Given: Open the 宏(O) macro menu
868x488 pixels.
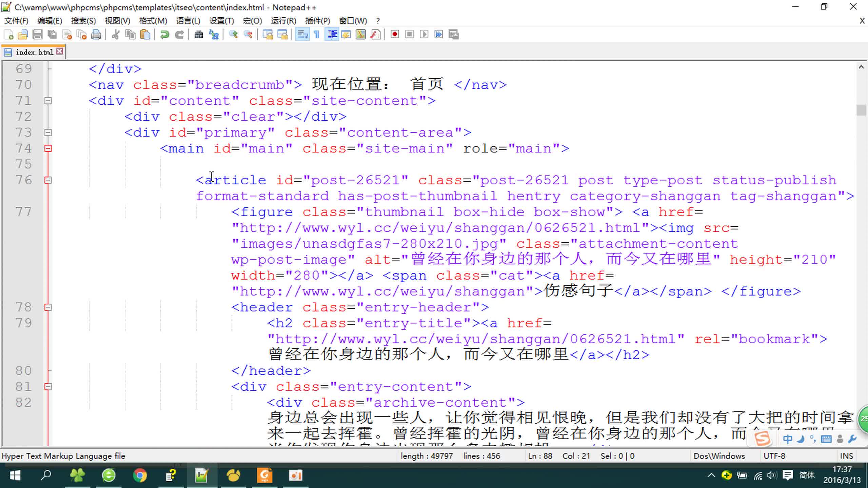Looking at the screenshot, I should pyautogui.click(x=252, y=21).
